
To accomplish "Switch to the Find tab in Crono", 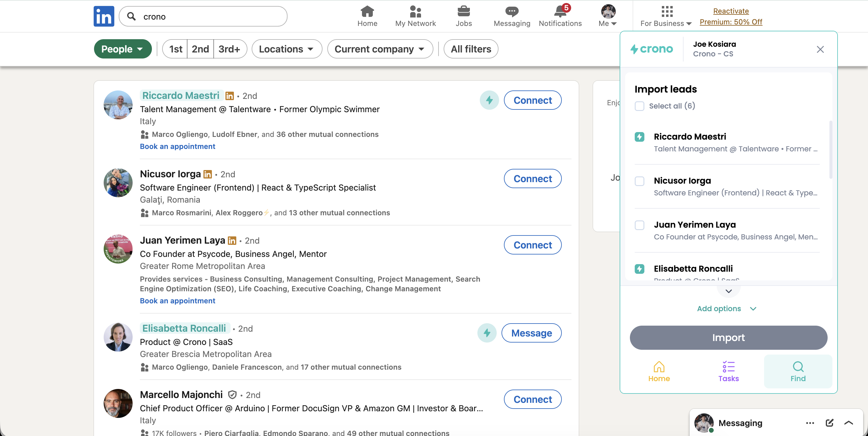I will [797, 371].
